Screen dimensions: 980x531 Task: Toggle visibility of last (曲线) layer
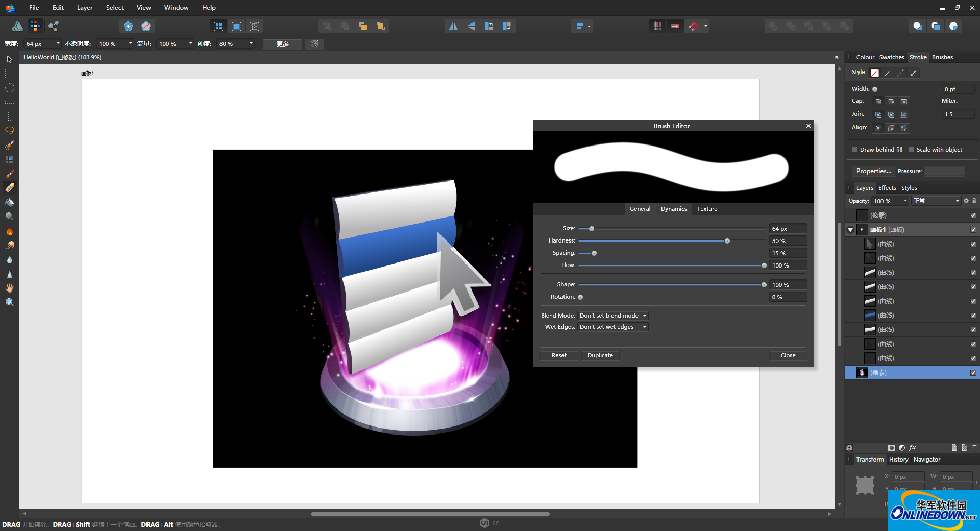tap(973, 358)
